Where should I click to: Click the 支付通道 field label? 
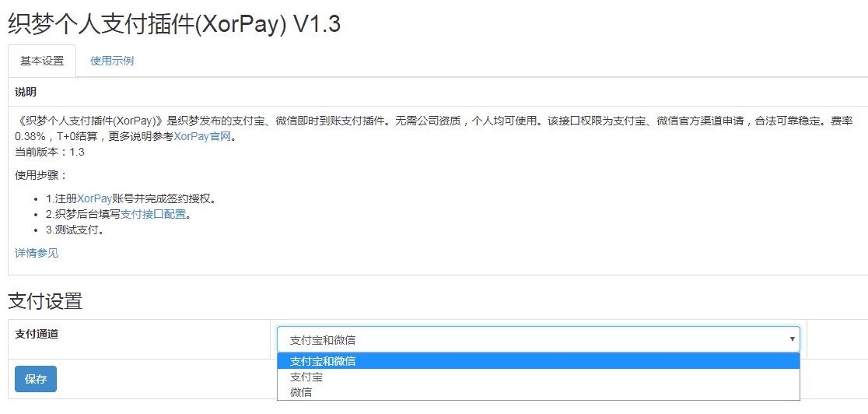point(37,334)
